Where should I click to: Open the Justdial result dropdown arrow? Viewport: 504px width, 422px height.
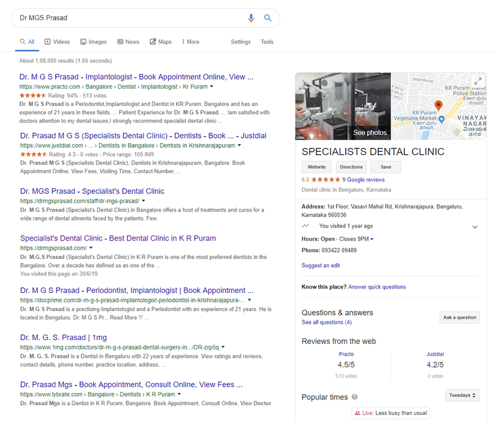point(239,145)
